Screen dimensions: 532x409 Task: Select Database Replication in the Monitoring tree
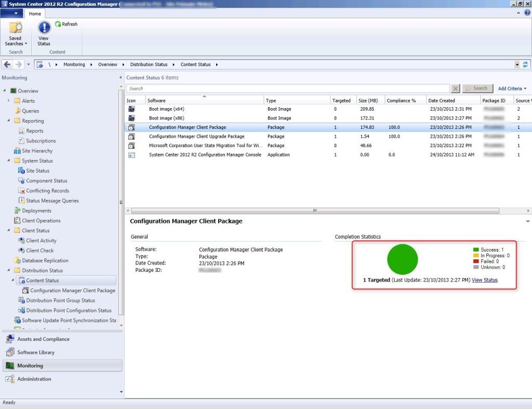pos(46,260)
